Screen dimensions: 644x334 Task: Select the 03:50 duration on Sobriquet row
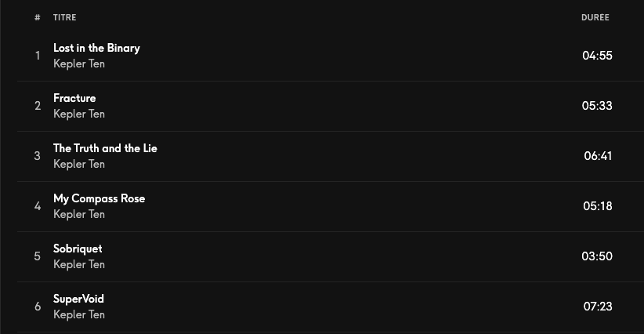click(x=597, y=256)
